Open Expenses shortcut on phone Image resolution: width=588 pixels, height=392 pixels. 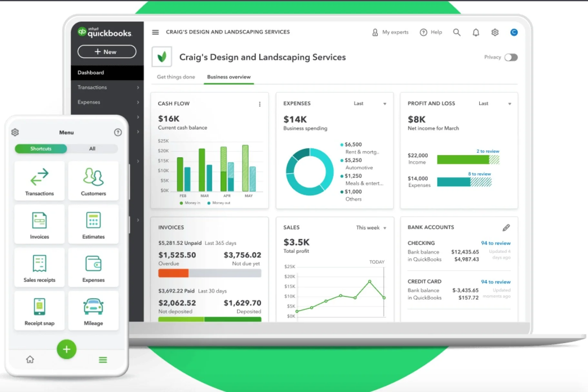pos(93,267)
